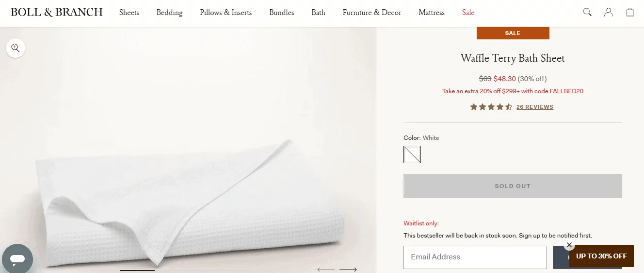Go to Boll & Branch homepage logo

pyautogui.click(x=57, y=12)
